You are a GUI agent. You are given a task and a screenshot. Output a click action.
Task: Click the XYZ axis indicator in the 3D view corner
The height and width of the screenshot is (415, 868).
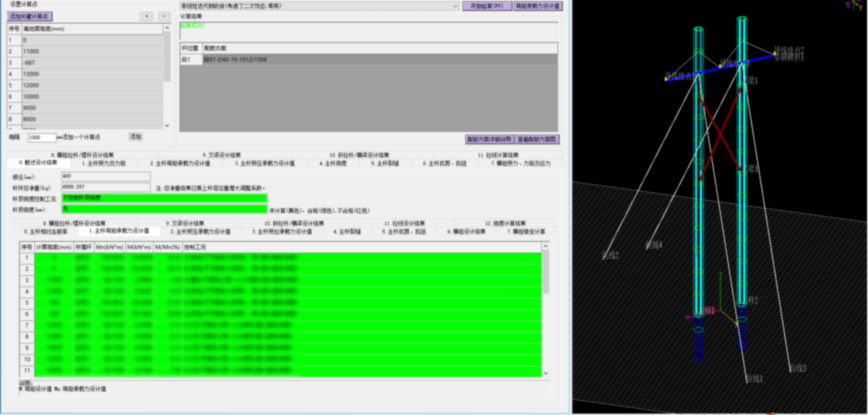tap(854, 5)
